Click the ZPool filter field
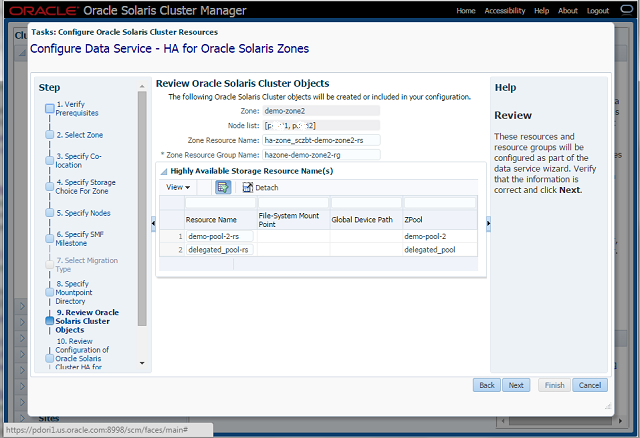This screenshot has height=438, width=640. pyautogui.click(x=440, y=202)
